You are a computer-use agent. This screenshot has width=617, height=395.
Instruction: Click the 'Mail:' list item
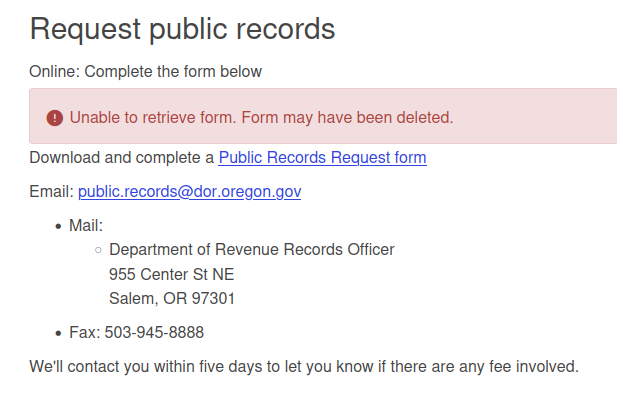(x=86, y=226)
